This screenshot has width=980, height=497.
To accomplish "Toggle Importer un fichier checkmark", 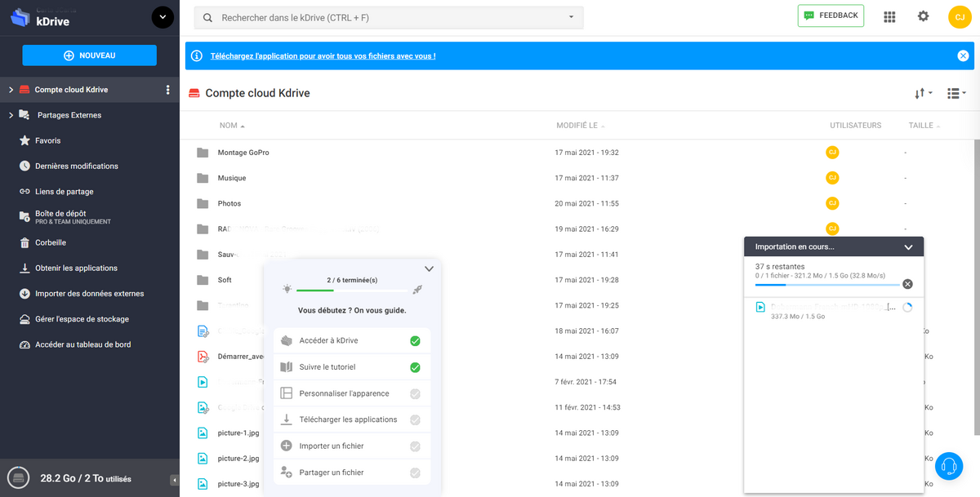I will coord(415,446).
